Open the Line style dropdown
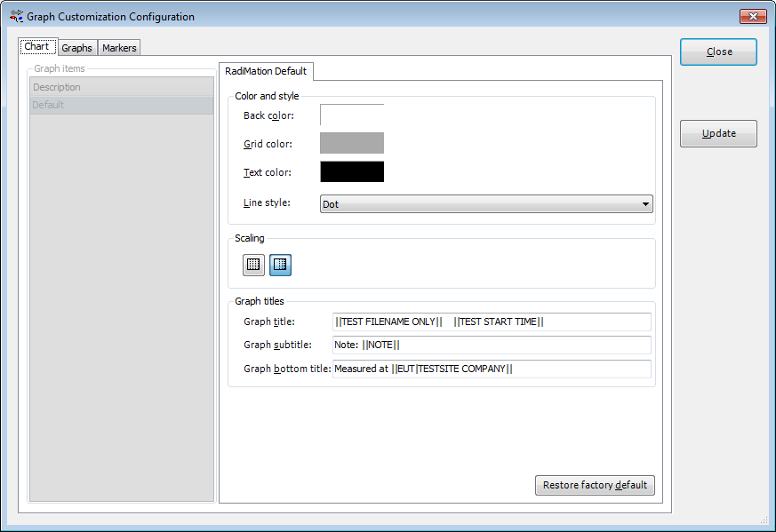 (486, 204)
